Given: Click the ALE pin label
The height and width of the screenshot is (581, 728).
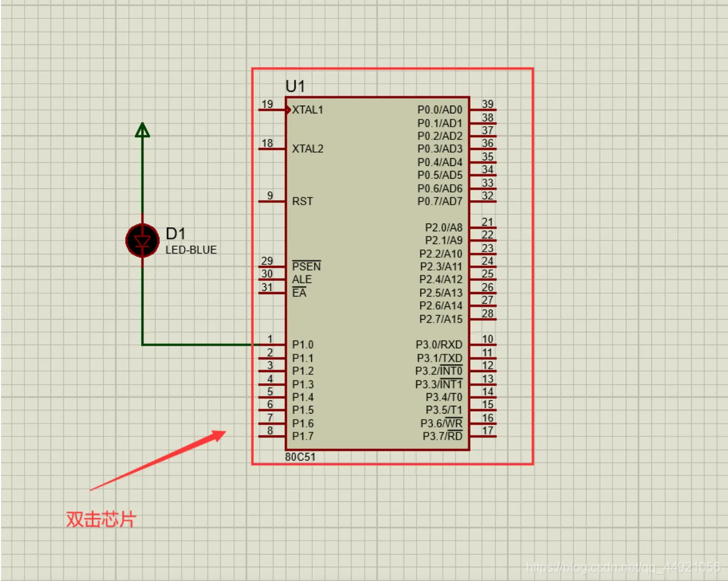Looking at the screenshot, I should [x=302, y=280].
